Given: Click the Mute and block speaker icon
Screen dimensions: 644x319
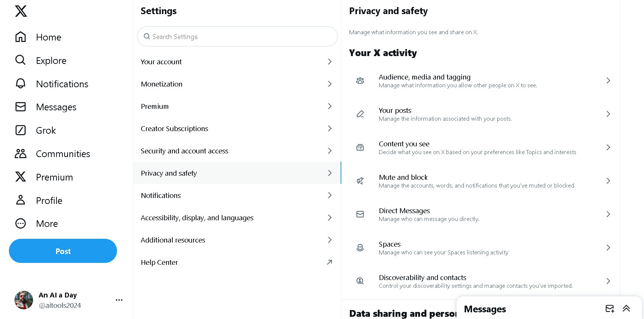Looking at the screenshot, I should (360, 181).
